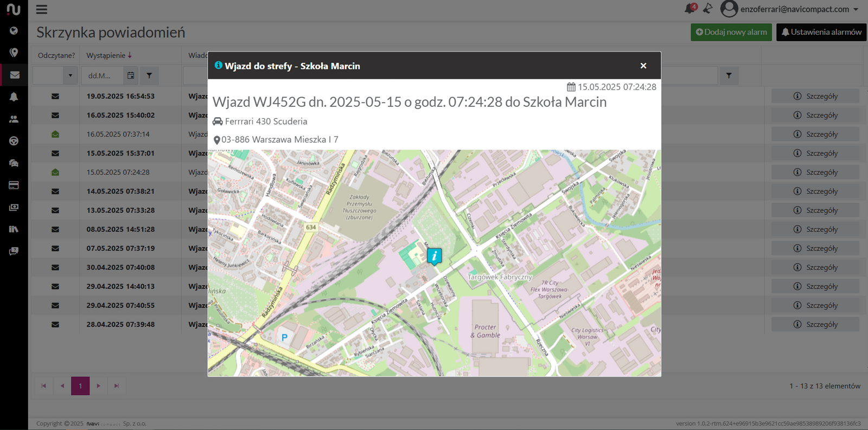Open the users group icon in sidebar

point(14,119)
